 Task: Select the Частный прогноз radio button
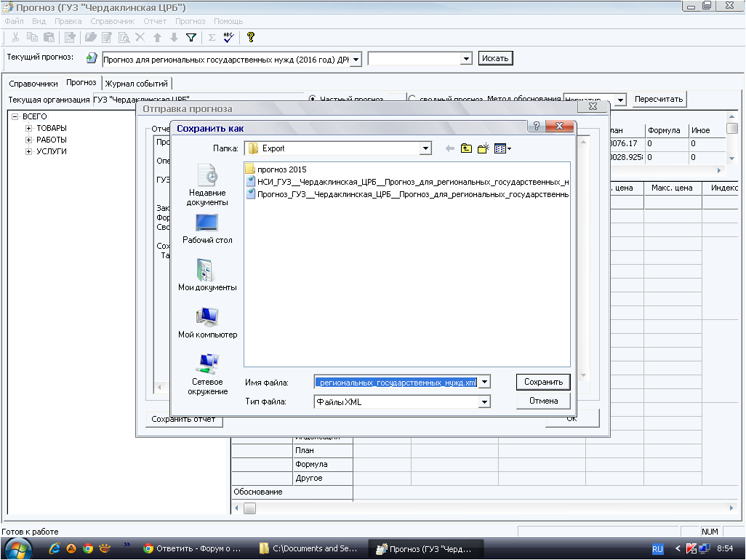(313, 100)
